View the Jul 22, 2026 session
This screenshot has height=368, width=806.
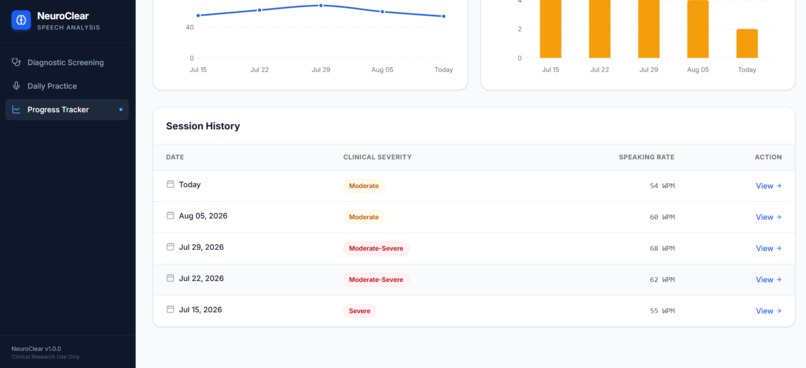(768, 280)
